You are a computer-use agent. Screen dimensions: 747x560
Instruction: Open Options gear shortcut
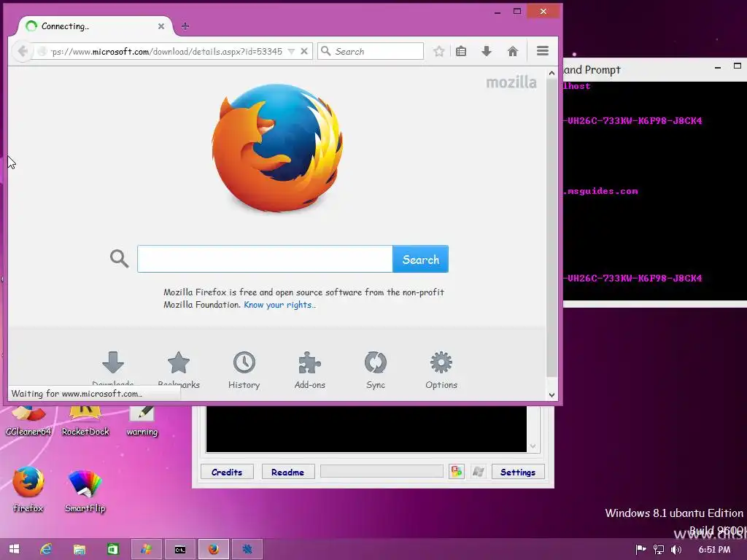pos(441,370)
